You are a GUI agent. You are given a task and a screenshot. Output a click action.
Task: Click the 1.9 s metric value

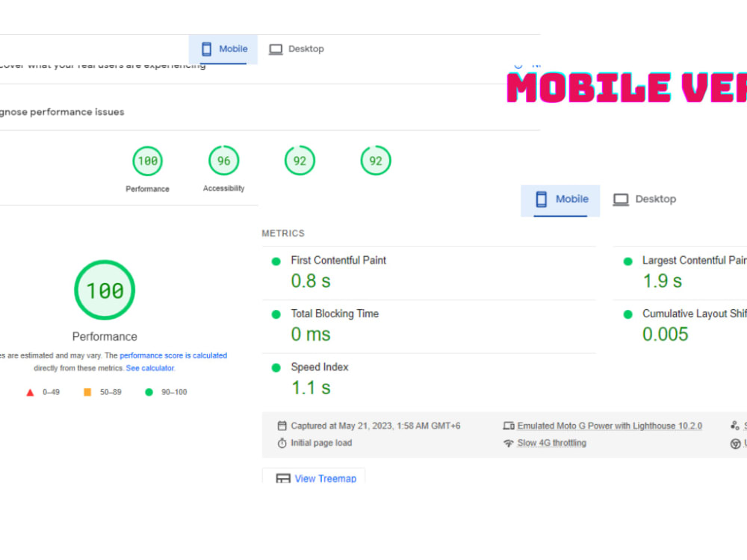point(663,281)
